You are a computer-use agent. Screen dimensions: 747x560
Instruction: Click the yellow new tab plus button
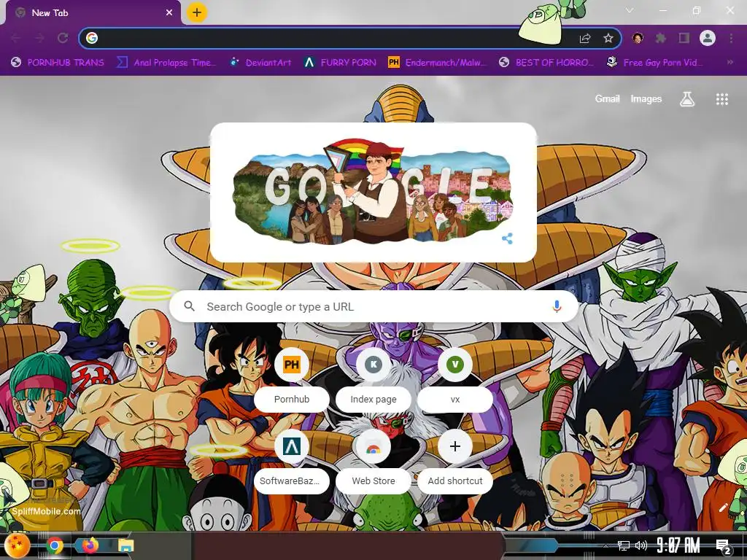(x=197, y=12)
